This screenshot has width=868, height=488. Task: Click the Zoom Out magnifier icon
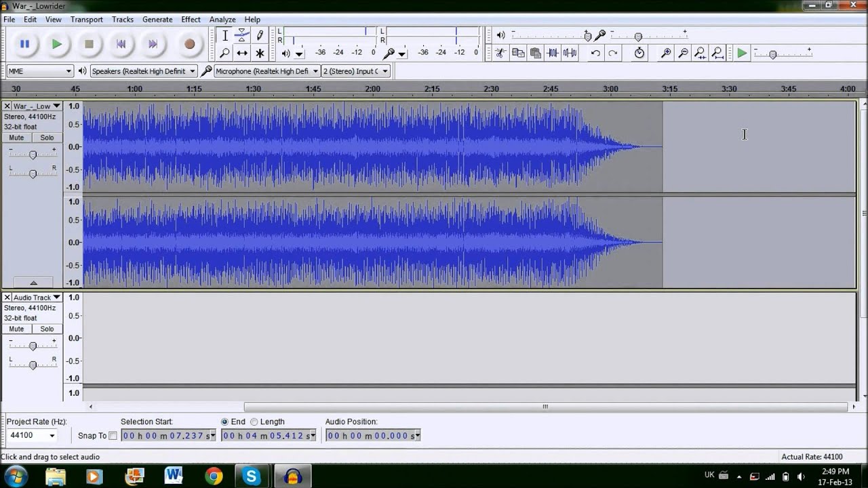click(683, 53)
